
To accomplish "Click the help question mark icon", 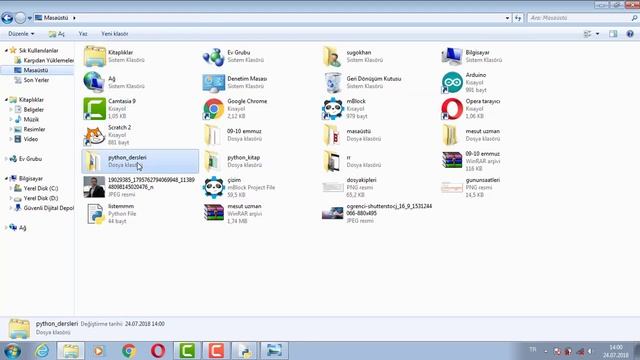I will (630, 34).
